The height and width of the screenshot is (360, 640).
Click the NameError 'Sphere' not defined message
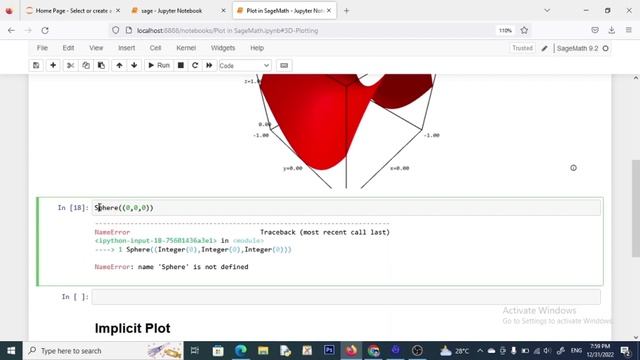171,267
